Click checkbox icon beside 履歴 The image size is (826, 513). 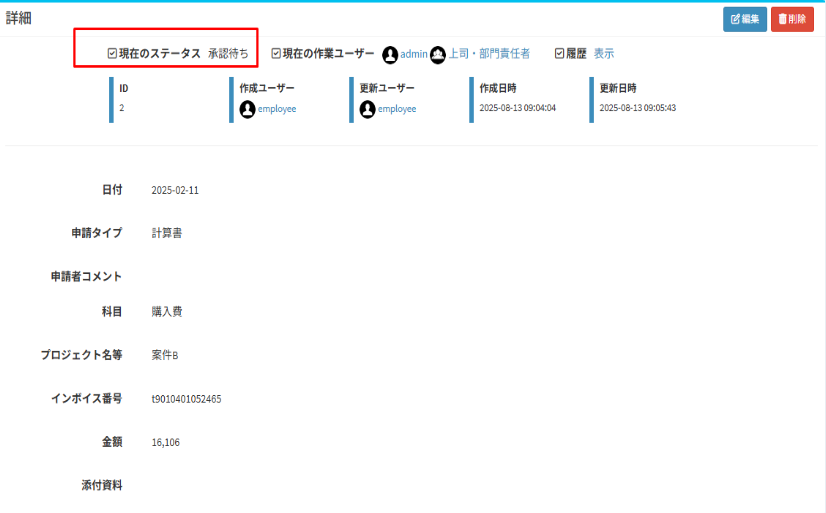(x=559, y=53)
